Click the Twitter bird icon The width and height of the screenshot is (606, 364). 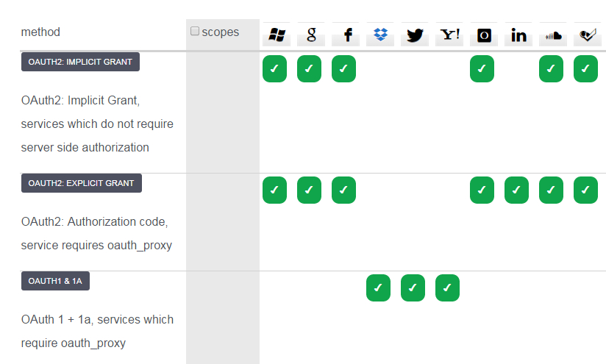pyautogui.click(x=415, y=35)
